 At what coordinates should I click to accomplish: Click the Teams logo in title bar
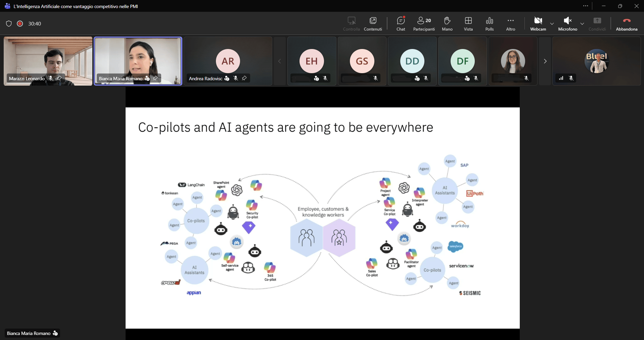7,6
